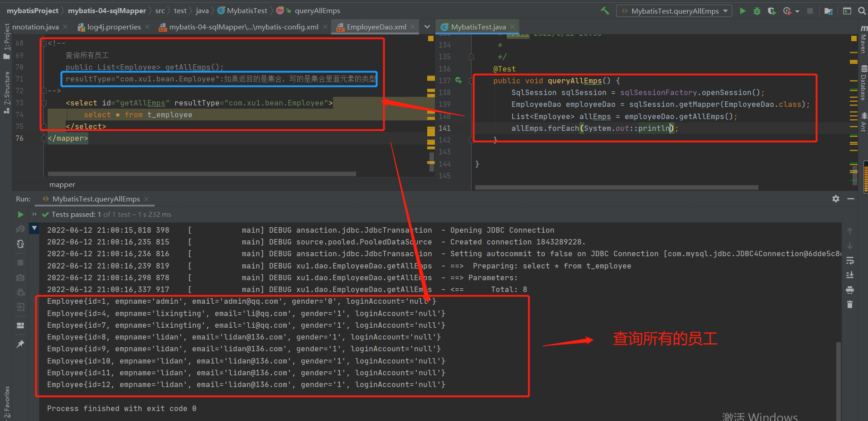The width and height of the screenshot is (868, 421).
Task: Close the MybatisTest.java tab
Action: [x=512, y=27]
